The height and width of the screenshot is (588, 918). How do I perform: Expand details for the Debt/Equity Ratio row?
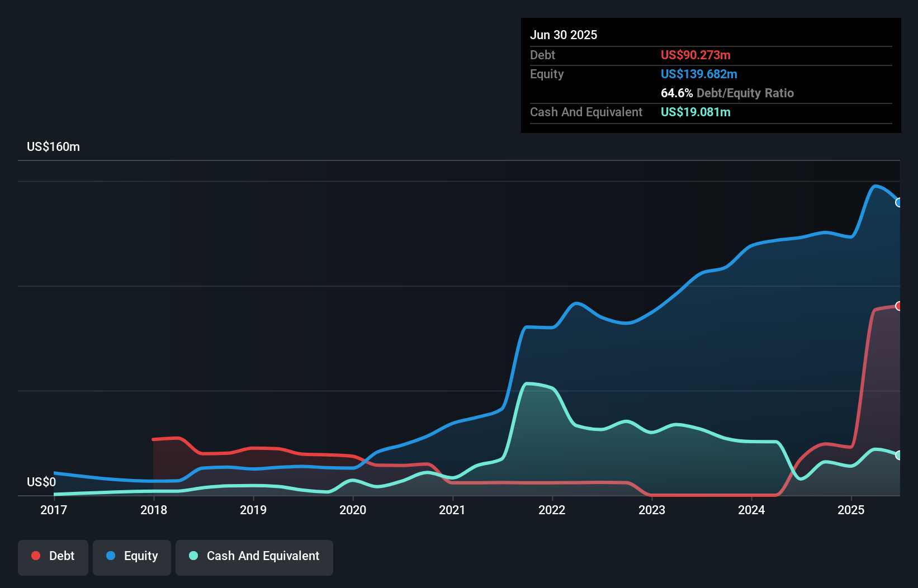727,93
